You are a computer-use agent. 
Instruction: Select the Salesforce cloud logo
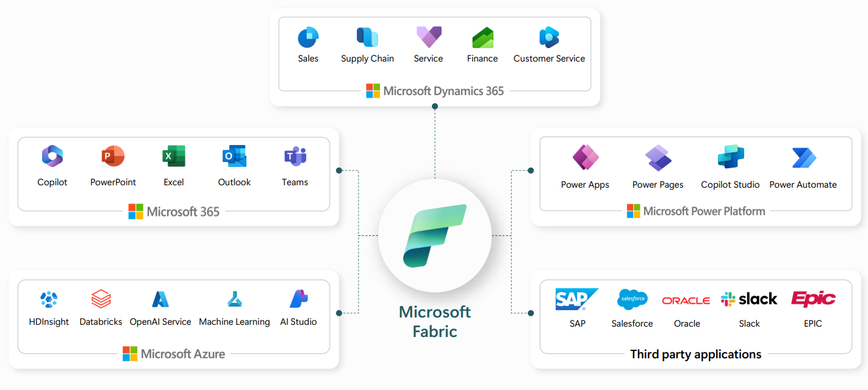point(632,299)
